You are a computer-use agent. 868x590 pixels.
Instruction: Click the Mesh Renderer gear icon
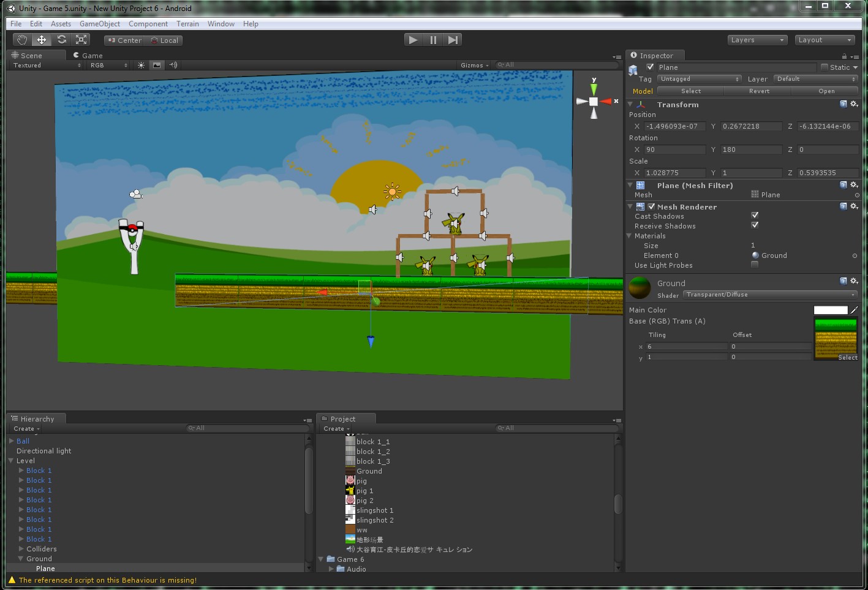tap(855, 206)
